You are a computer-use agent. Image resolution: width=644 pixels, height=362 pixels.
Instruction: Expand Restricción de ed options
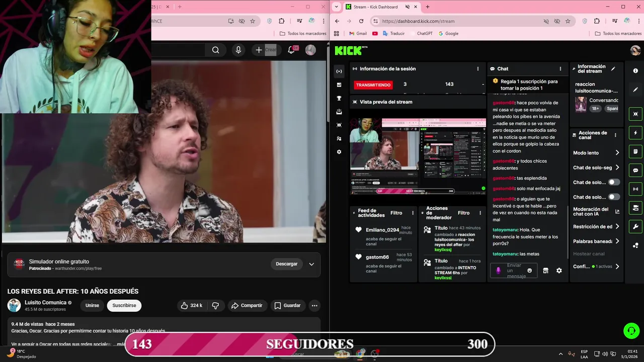(617, 226)
